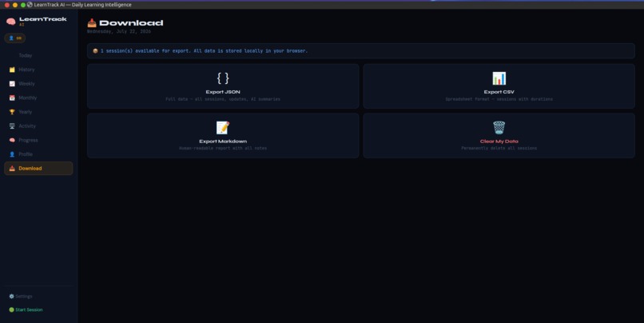Go to the Today page in the sidebar

click(x=25, y=55)
